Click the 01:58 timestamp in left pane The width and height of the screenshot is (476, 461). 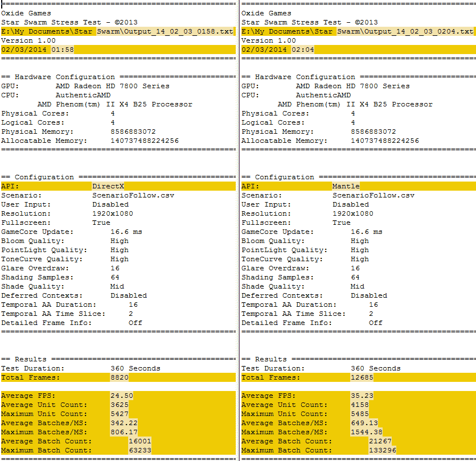click(62, 50)
